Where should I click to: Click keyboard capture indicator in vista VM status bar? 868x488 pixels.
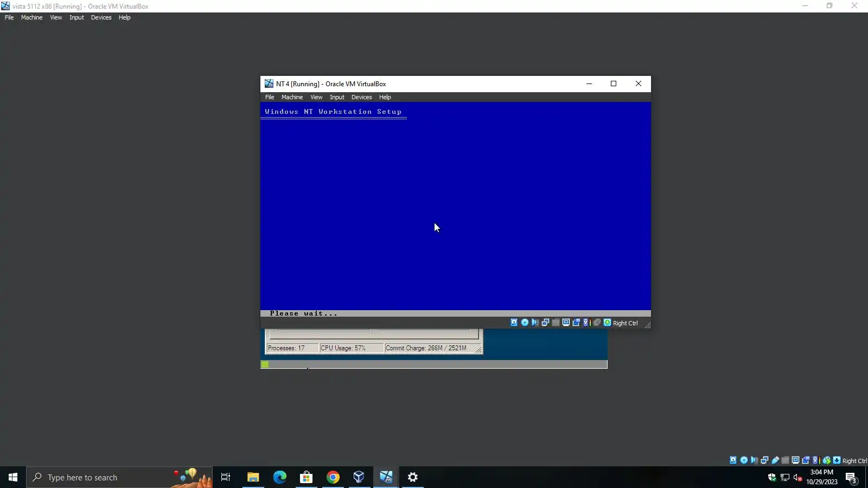(837, 460)
